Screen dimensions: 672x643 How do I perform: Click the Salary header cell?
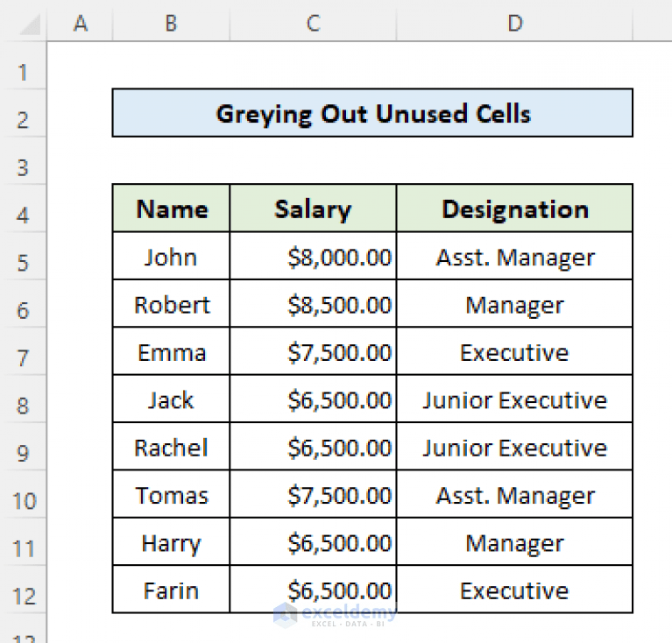tap(314, 208)
